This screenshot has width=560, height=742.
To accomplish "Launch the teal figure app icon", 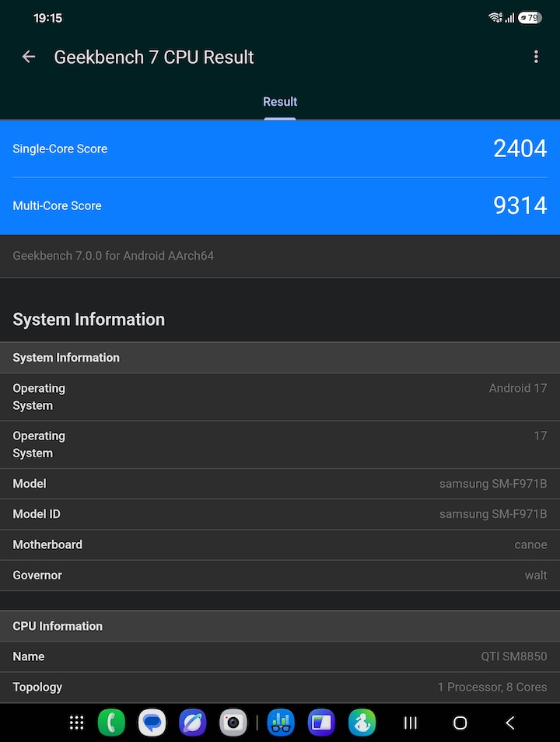I will (x=362, y=723).
